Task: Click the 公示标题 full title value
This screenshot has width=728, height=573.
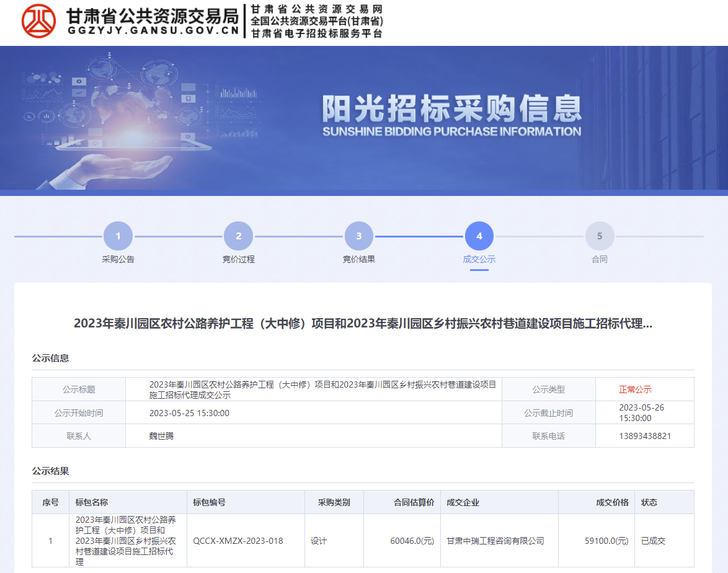Action: pos(322,389)
